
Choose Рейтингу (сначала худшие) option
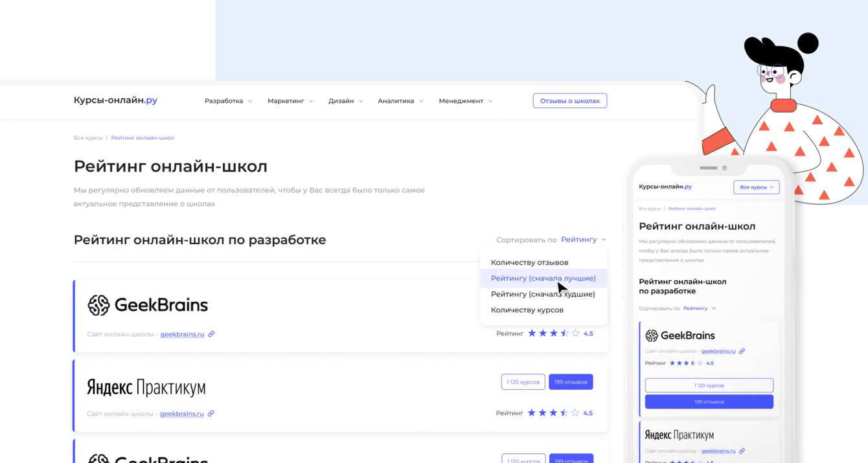[543, 294]
